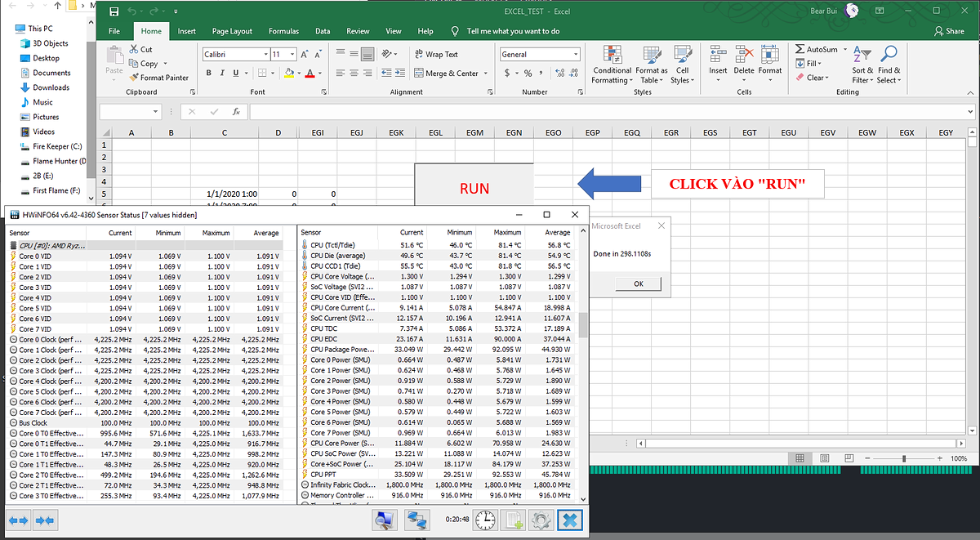Click the Save icon in Excel title bar
This screenshot has width=980, height=540.
pos(114,12)
